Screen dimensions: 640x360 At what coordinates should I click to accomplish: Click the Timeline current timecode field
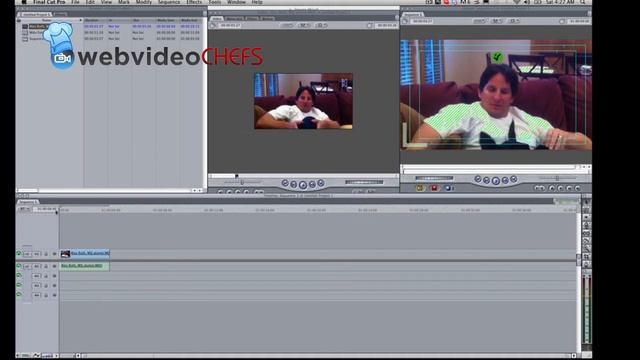point(44,209)
